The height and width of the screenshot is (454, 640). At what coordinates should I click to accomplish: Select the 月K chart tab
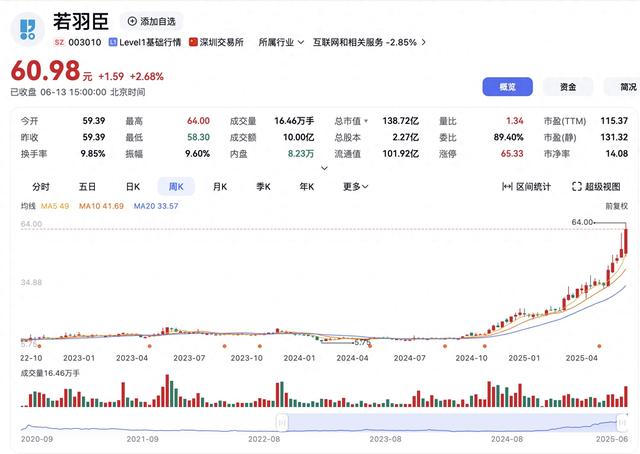220,187
